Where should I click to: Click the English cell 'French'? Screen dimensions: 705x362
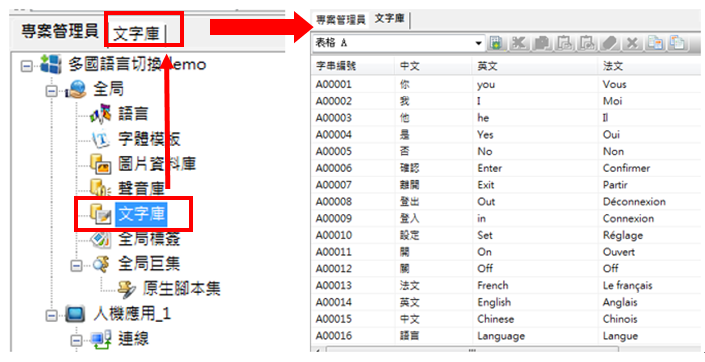pyautogui.click(x=493, y=286)
